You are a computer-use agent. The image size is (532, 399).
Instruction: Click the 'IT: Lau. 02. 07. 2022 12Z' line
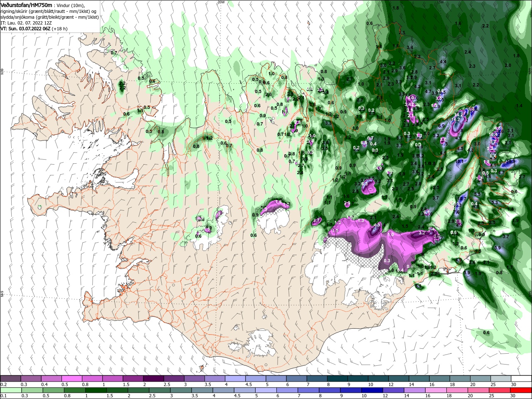pyautogui.click(x=26, y=23)
